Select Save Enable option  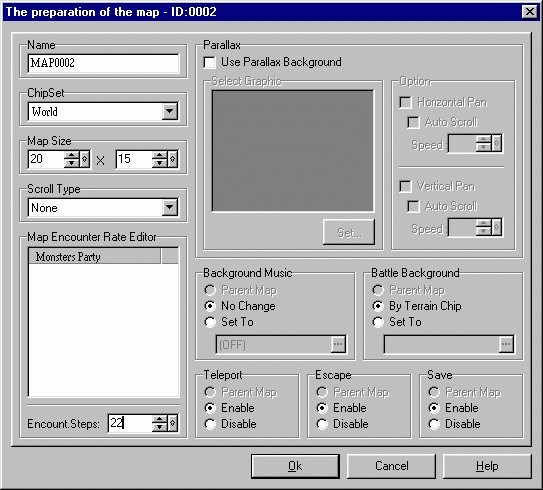point(434,408)
